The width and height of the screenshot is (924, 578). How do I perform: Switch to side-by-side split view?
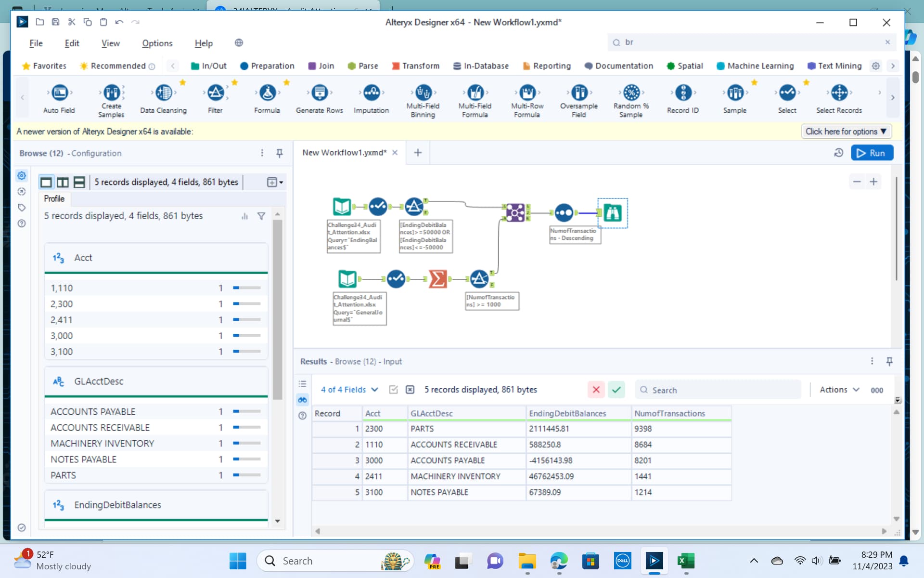point(63,182)
